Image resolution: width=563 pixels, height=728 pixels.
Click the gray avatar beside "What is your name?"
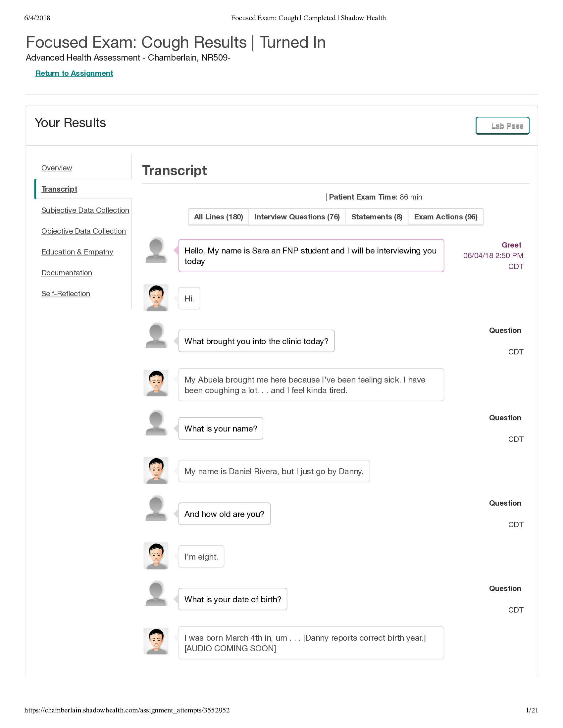(x=156, y=423)
